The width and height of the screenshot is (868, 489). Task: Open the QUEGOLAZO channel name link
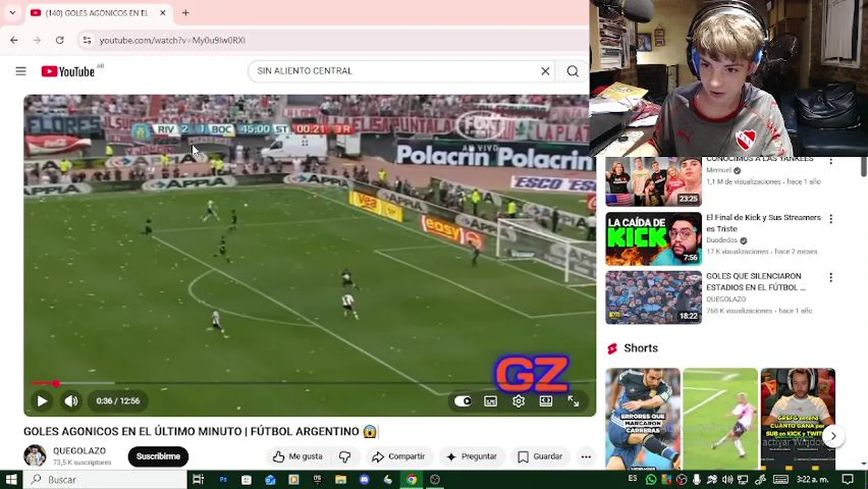[79, 451]
